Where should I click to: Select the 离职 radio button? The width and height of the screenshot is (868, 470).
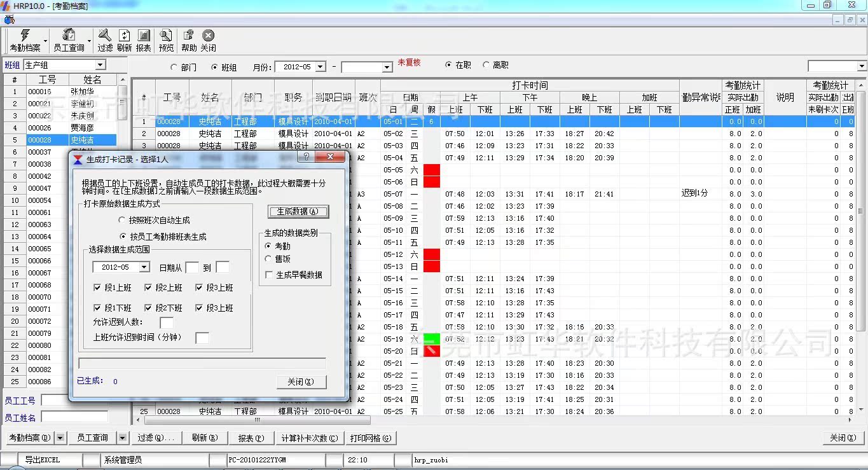coord(486,65)
